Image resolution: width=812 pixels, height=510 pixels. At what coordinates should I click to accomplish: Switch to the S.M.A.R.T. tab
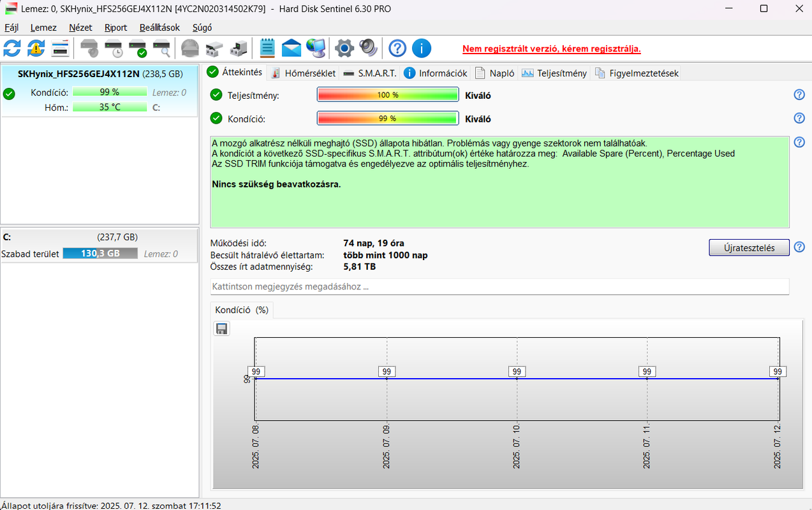point(370,73)
